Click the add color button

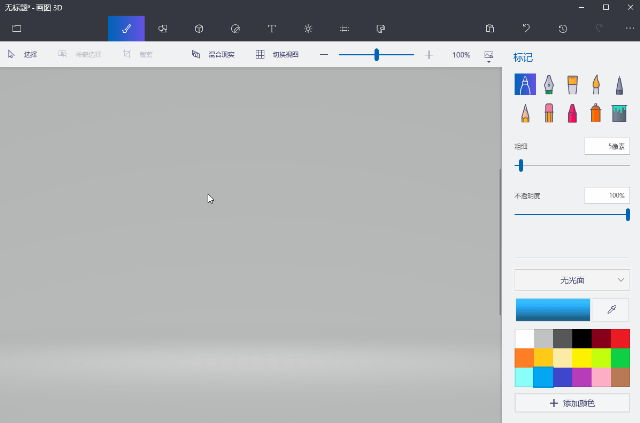click(572, 403)
